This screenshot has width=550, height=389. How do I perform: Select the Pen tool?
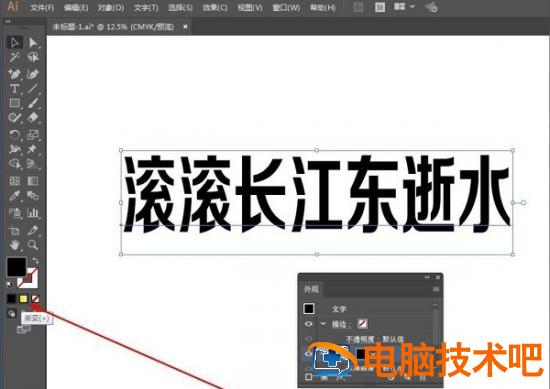pyautogui.click(x=14, y=74)
